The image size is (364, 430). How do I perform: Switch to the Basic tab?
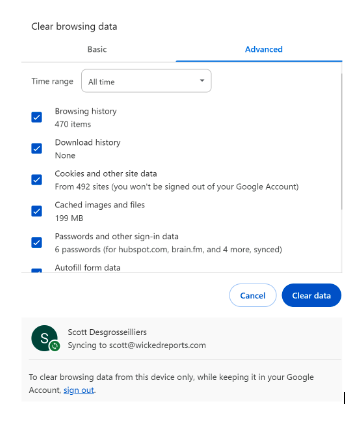click(97, 49)
